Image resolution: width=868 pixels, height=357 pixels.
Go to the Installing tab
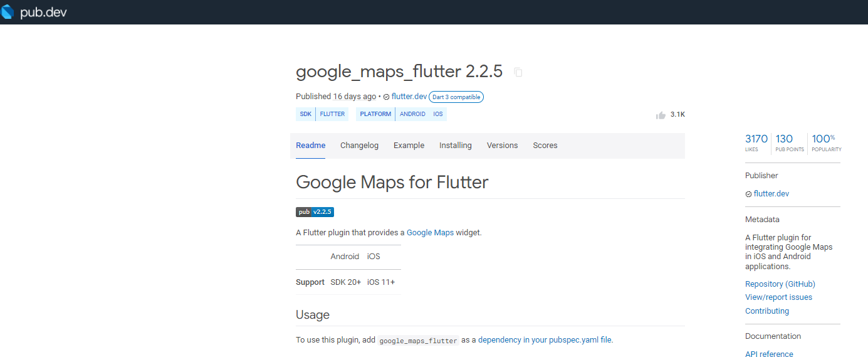coord(456,146)
